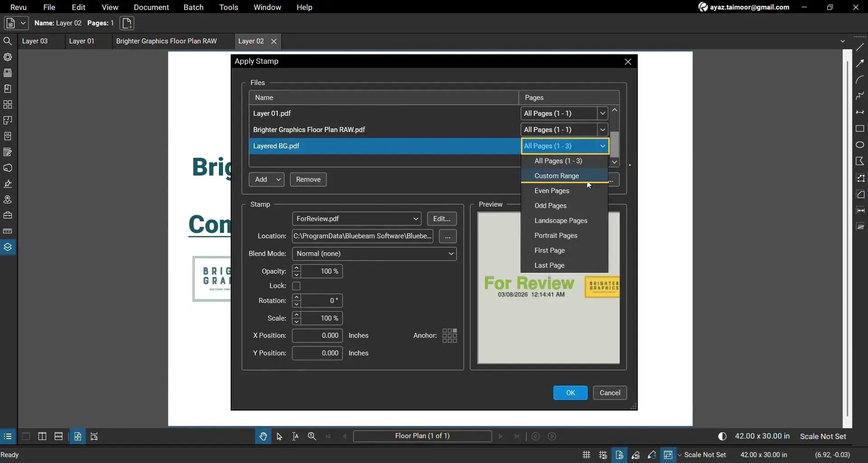The width and height of the screenshot is (868, 463).
Task: Decrease the Scale value stepper
Action: [296, 322]
